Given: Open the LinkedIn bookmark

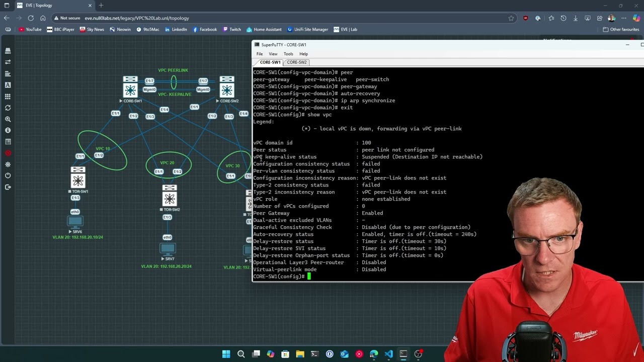Looking at the screenshot, I should pos(176,29).
